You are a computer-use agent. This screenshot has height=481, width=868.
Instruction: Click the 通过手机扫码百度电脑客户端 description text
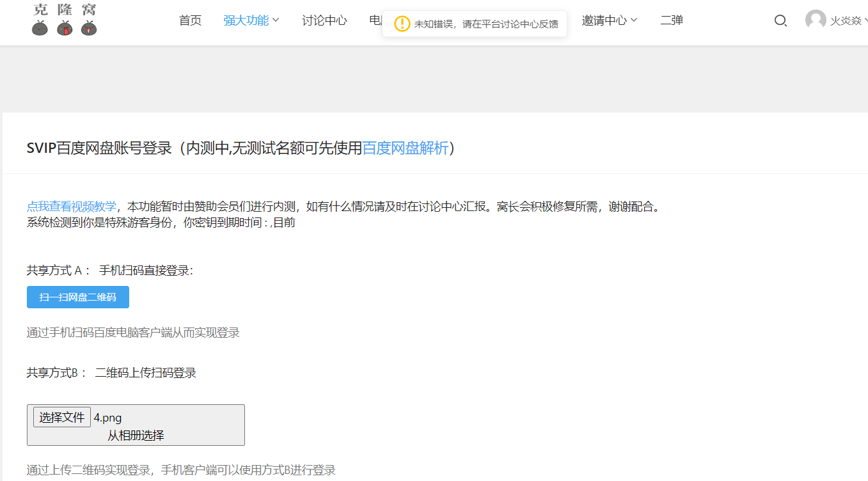point(133,333)
